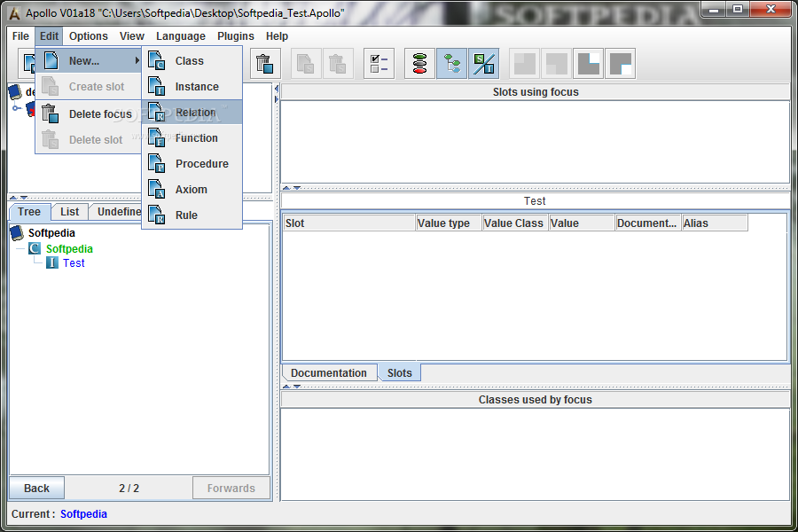Click down arrow above Classes used by focus
The width and height of the screenshot is (798, 532).
pos(297,387)
